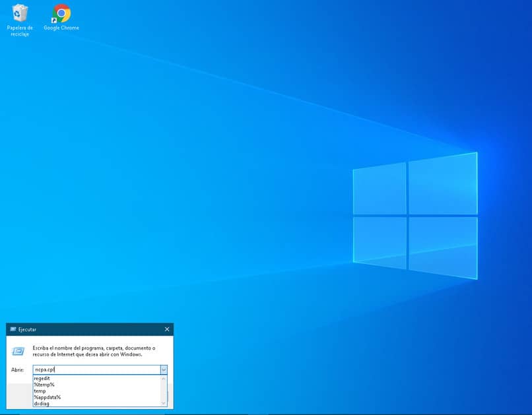The image size is (532, 415).
Task: Click the Run dialog description text
Action: (x=94, y=351)
